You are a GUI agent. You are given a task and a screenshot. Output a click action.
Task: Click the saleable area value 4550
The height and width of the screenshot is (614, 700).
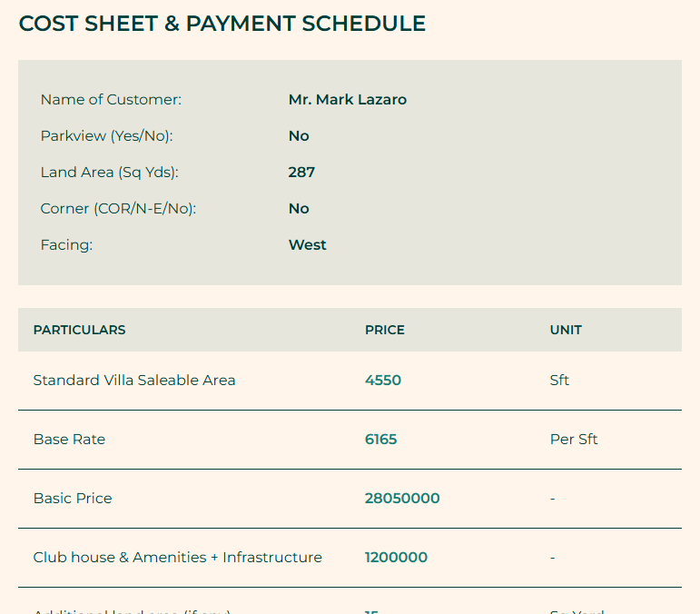383,381
